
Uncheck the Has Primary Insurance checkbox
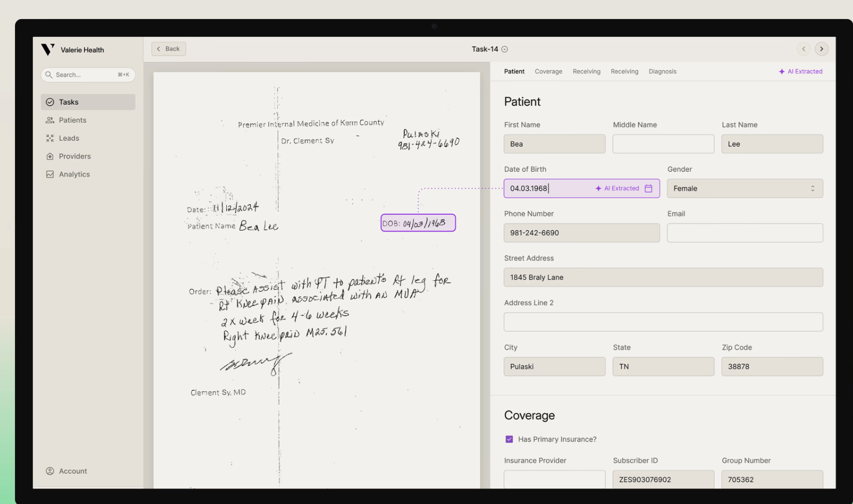509,439
